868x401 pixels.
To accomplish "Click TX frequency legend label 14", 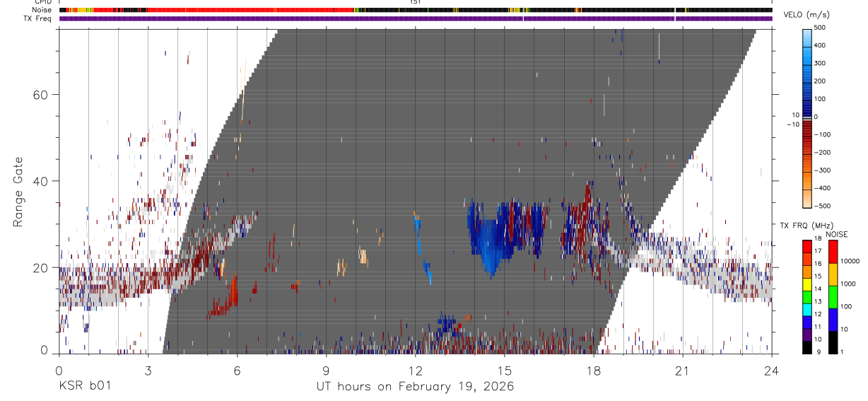I will 819,289.
